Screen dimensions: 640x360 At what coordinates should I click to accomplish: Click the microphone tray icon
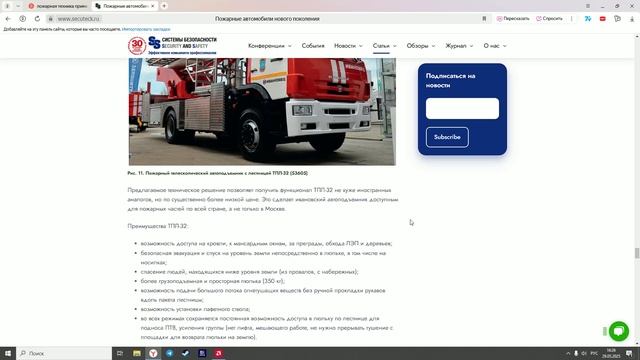576,353
